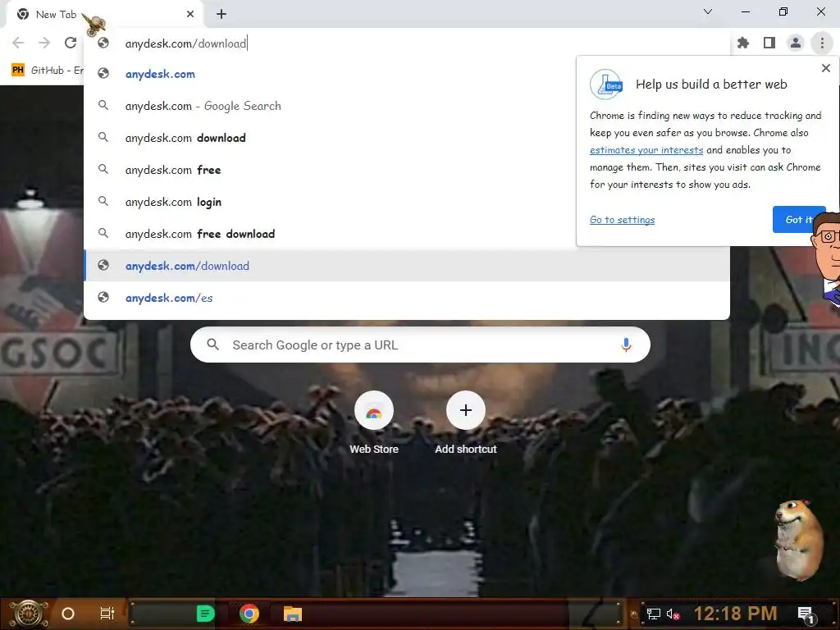This screenshot has width=840, height=630.
Task: Toggle the side panel icon
Action: click(769, 43)
